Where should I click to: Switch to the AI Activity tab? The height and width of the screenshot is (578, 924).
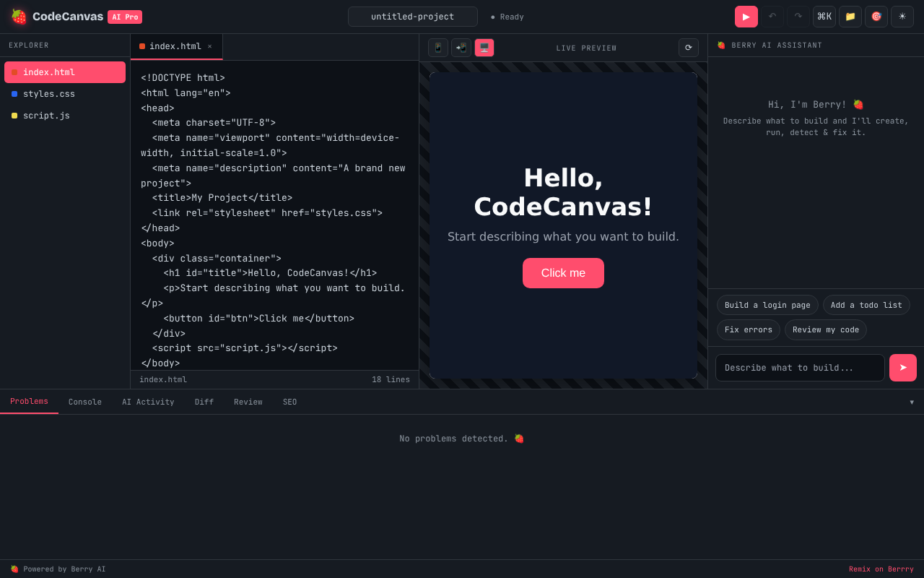148,402
